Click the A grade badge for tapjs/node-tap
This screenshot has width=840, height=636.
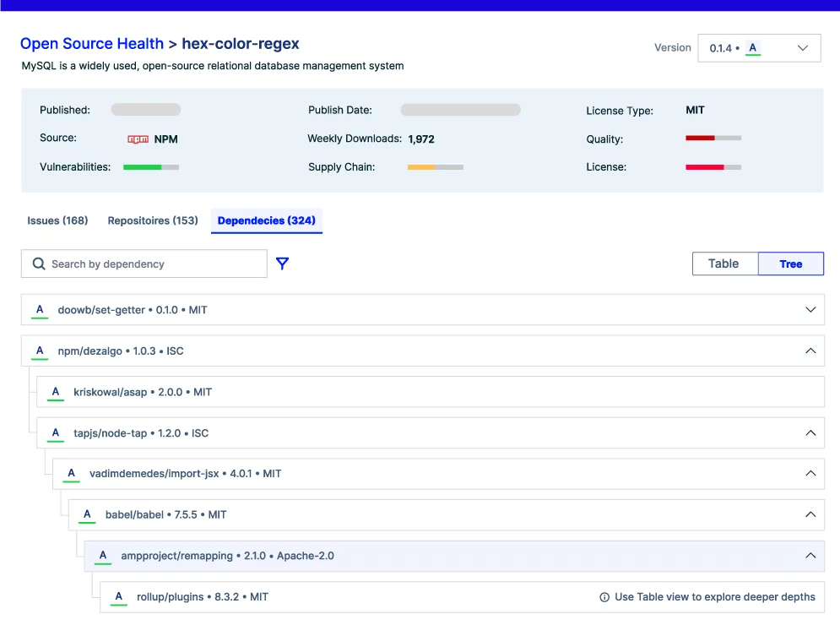pos(55,433)
